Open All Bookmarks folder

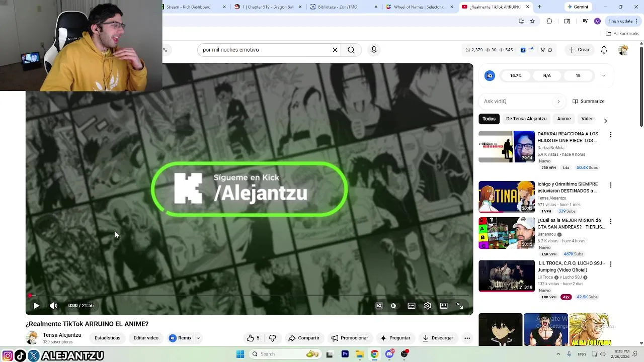pyautogui.click(x=622, y=34)
